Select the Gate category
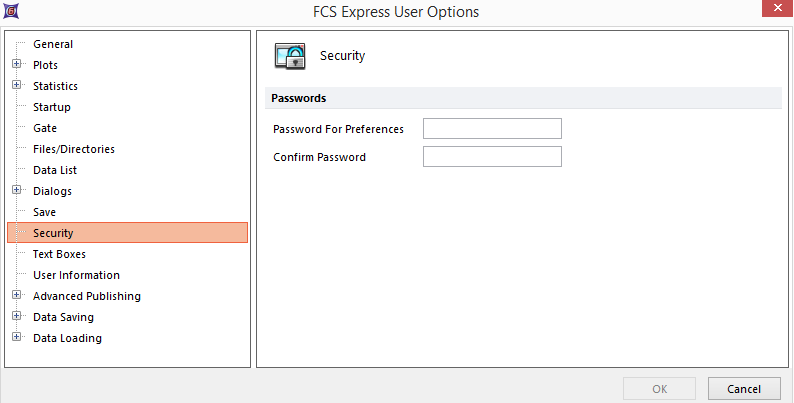 [45, 128]
